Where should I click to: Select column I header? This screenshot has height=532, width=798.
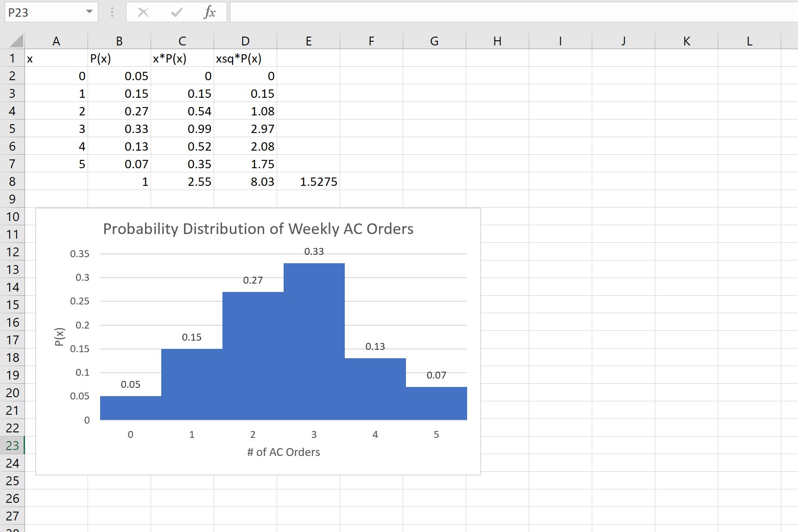click(x=560, y=41)
